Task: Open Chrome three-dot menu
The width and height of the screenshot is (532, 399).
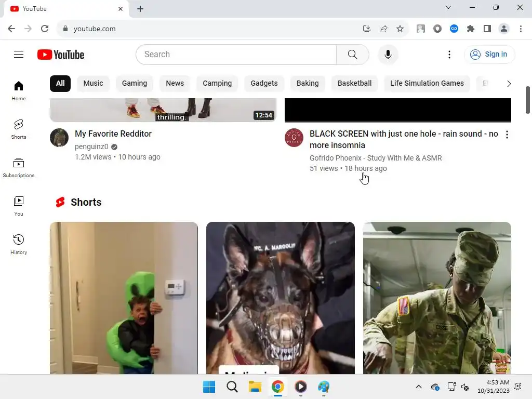Action: [521, 29]
